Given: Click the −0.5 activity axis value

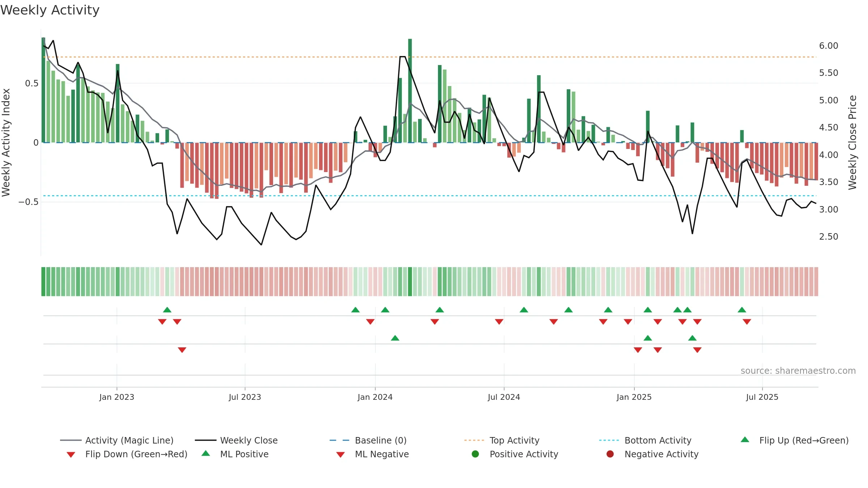Looking at the screenshot, I should (28, 202).
